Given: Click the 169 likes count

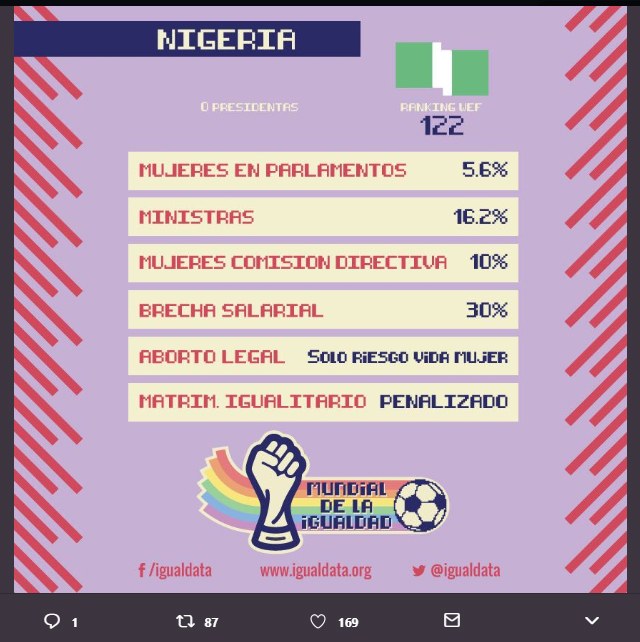Looking at the screenshot, I should [x=348, y=622].
